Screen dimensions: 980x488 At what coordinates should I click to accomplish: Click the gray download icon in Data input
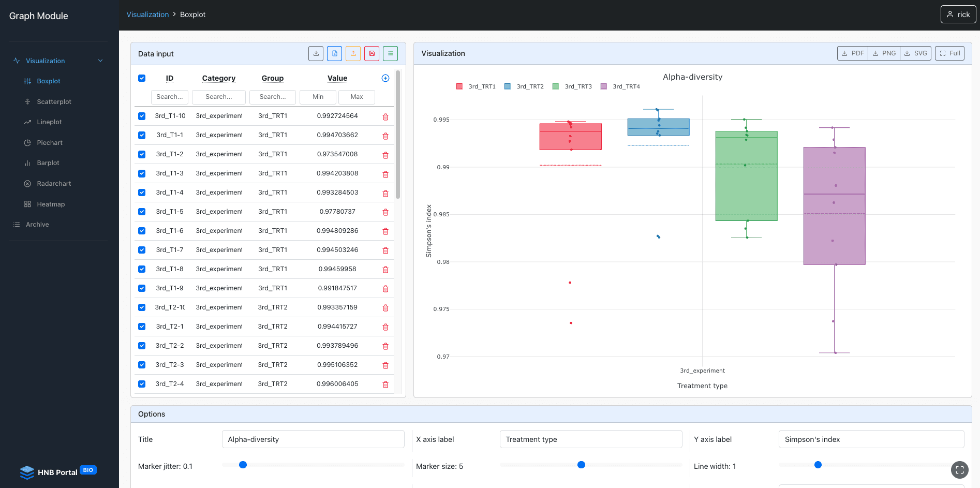tap(316, 53)
